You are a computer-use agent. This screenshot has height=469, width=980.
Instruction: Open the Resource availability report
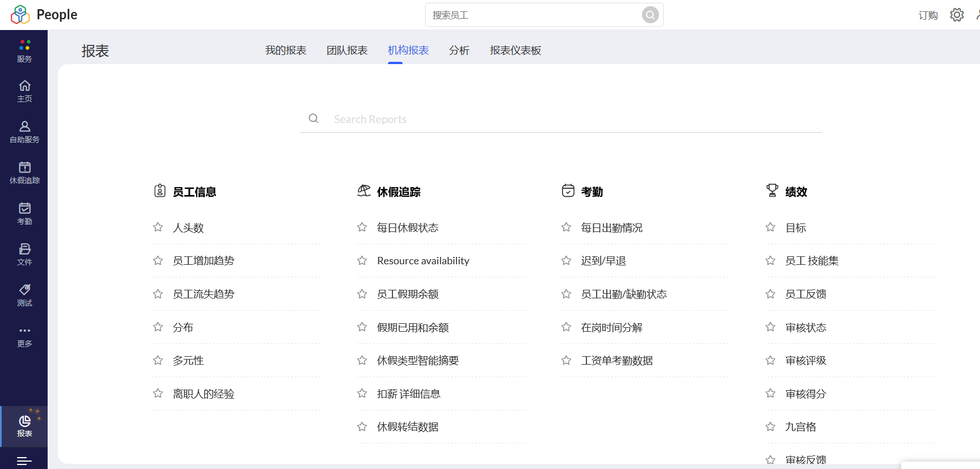pos(423,261)
